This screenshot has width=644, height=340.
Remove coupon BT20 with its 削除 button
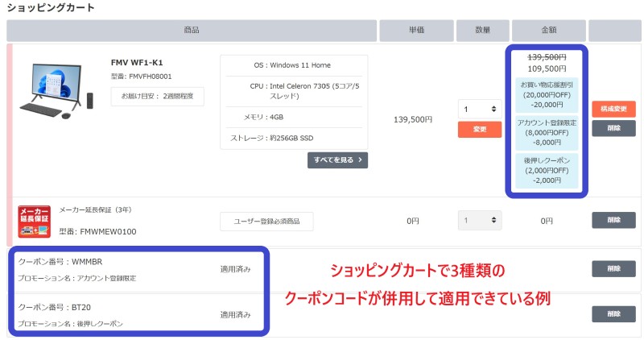point(613,314)
